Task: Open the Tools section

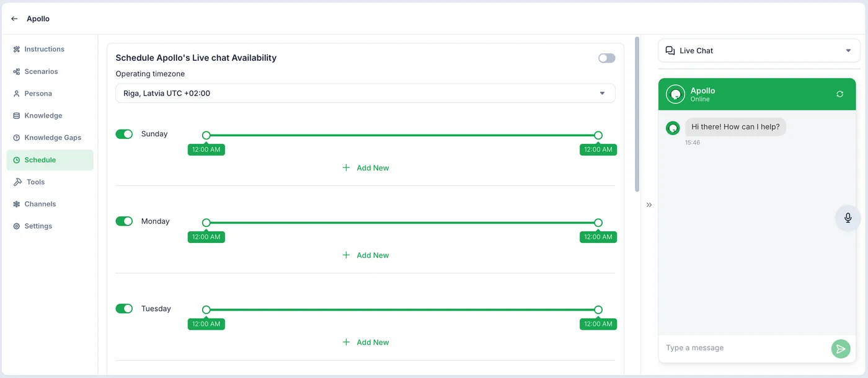Action: (x=50, y=182)
